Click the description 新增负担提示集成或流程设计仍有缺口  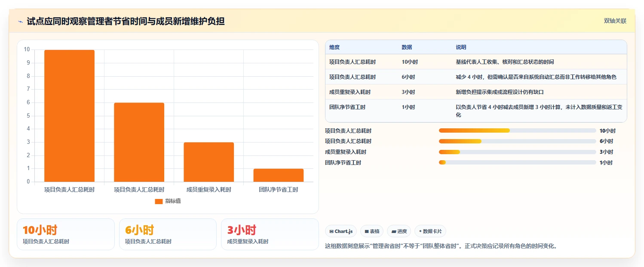click(x=500, y=92)
